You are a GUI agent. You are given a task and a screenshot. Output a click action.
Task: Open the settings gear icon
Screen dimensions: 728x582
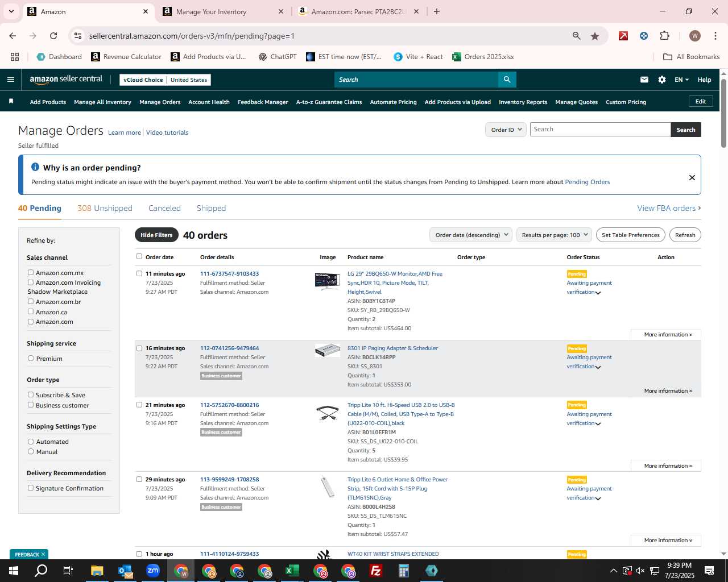point(662,80)
